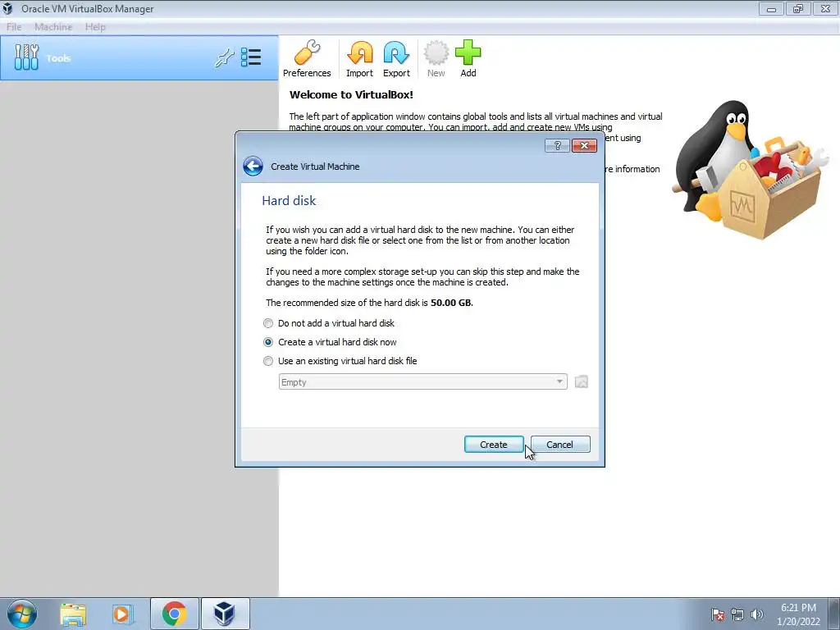
Task: Click the VirtualBox icon in the title bar
Action: click(x=8, y=8)
